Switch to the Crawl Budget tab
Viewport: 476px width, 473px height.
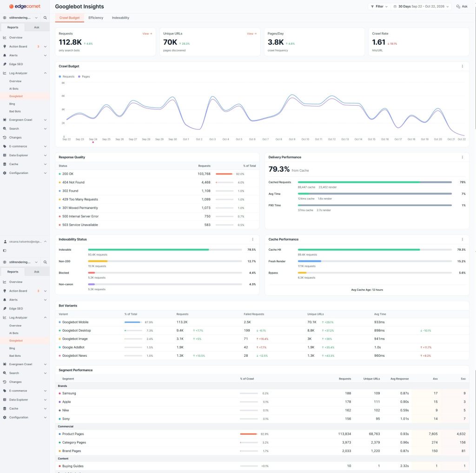(x=70, y=18)
